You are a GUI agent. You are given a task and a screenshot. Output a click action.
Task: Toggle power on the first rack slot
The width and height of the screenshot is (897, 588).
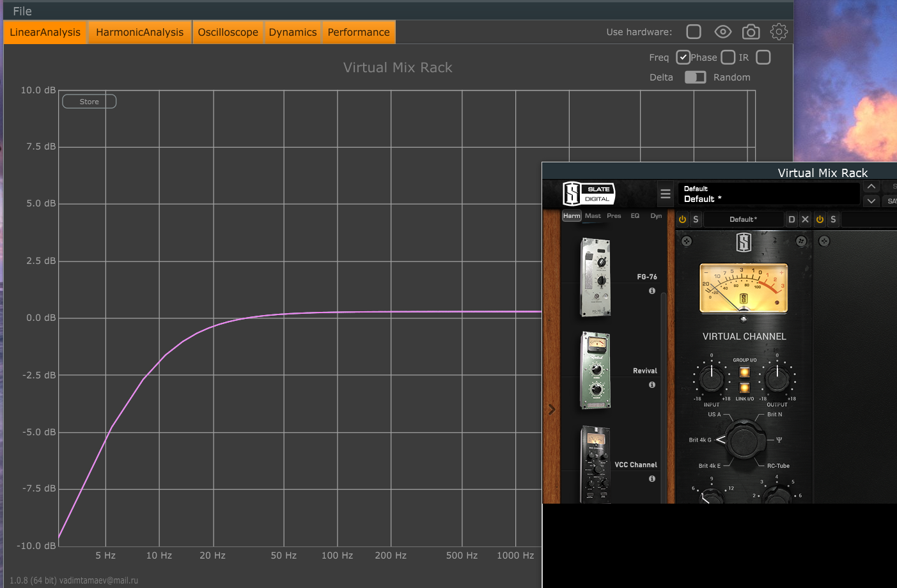point(682,219)
